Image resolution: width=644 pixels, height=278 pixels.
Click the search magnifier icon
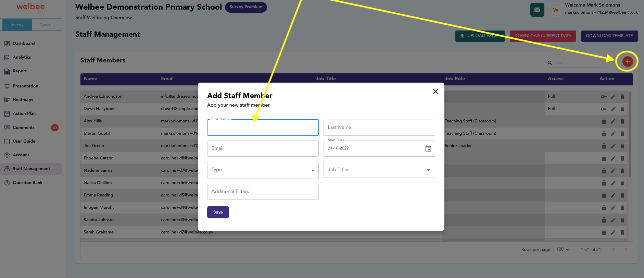tap(550, 63)
